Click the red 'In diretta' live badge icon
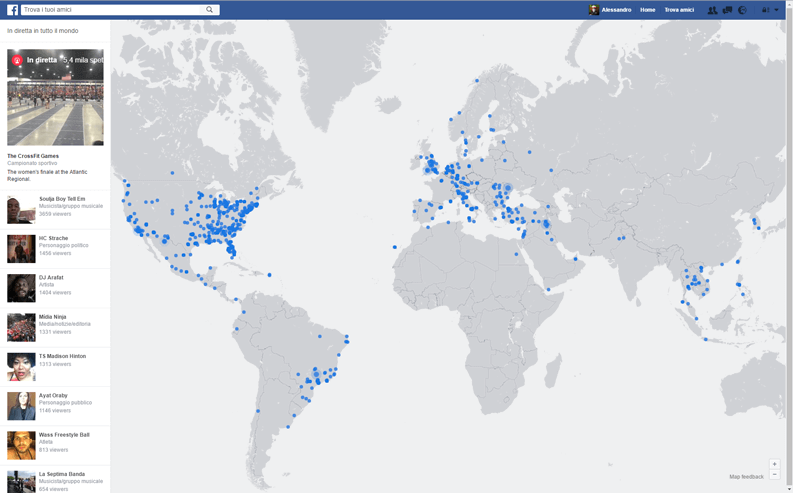 17,60
